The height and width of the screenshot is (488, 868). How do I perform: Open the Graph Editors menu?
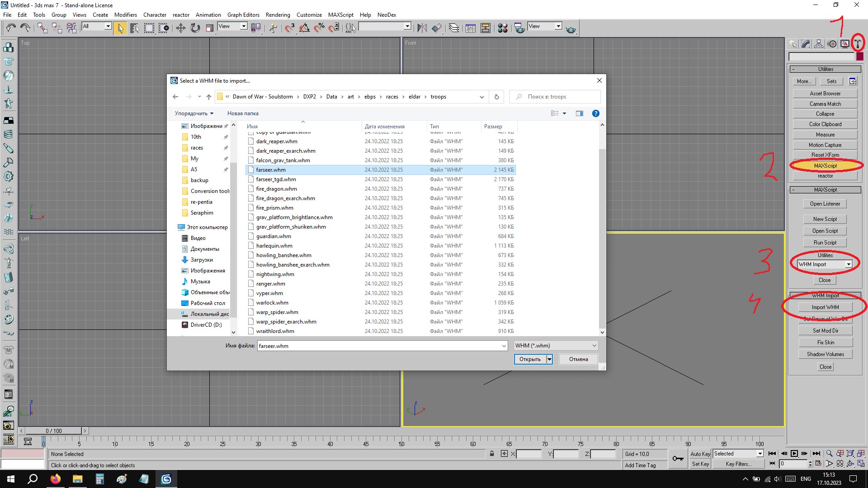(x=243, y=14)
